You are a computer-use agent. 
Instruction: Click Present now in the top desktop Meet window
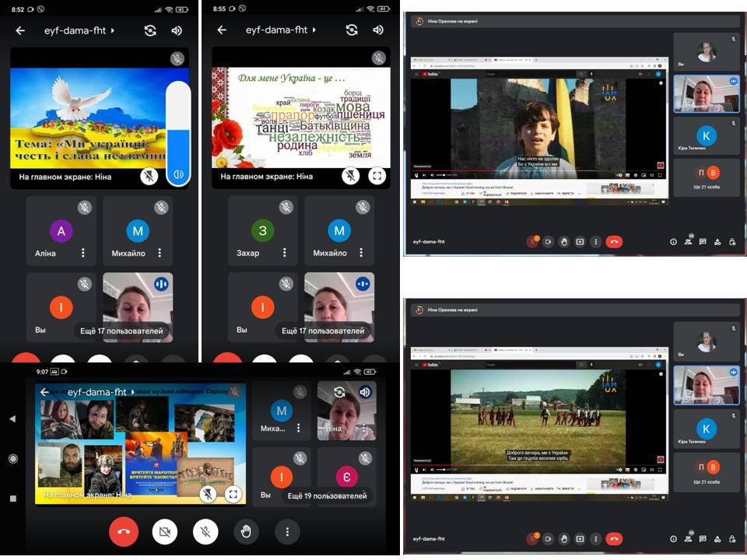[580, 242]
